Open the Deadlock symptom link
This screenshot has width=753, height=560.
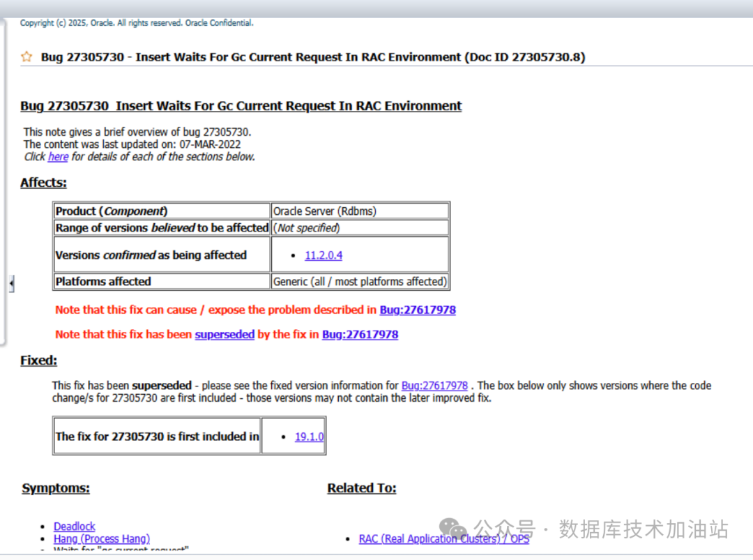coord(75,527)
